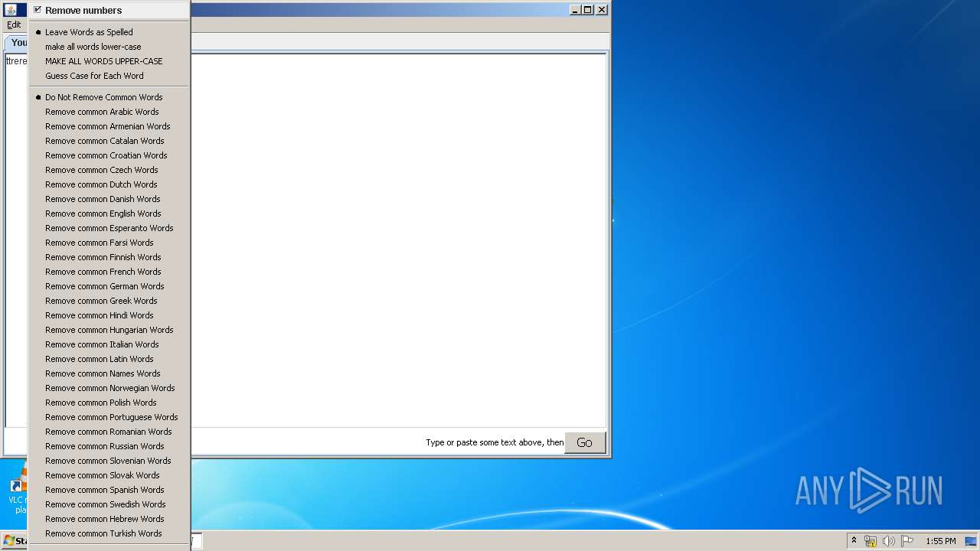
Task: Select Leave Words as Spelled option
Action: point(109,32)
